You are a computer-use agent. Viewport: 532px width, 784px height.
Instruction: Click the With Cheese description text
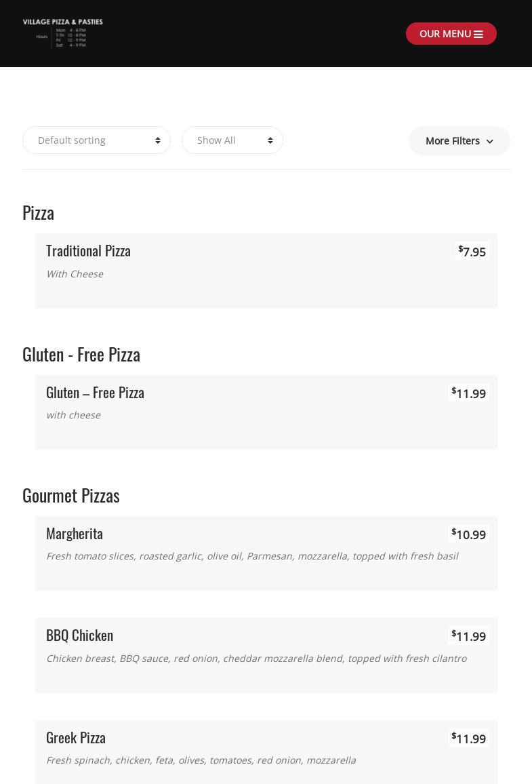(75, 274)
